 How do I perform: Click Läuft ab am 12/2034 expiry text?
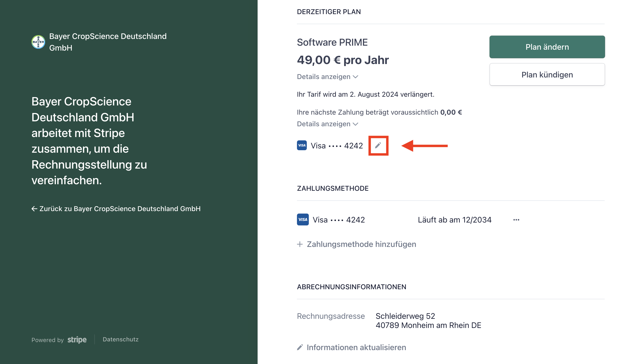[455, 220]
